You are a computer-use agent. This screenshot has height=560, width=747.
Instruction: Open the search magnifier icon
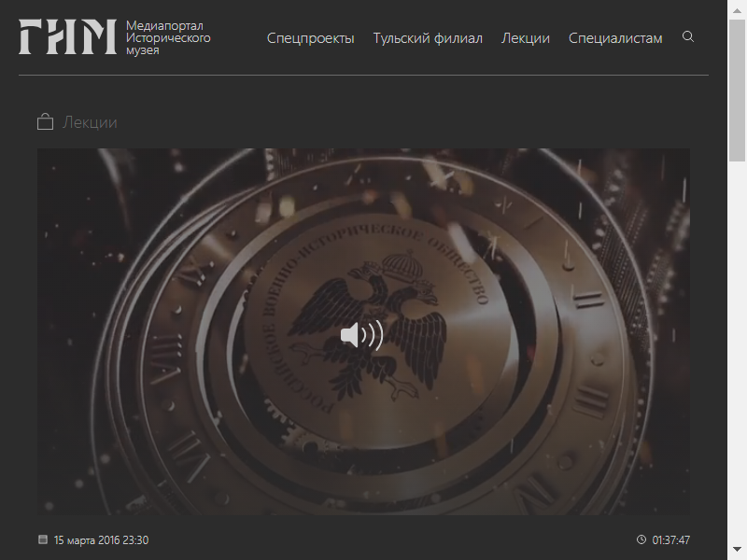[688, 36]
